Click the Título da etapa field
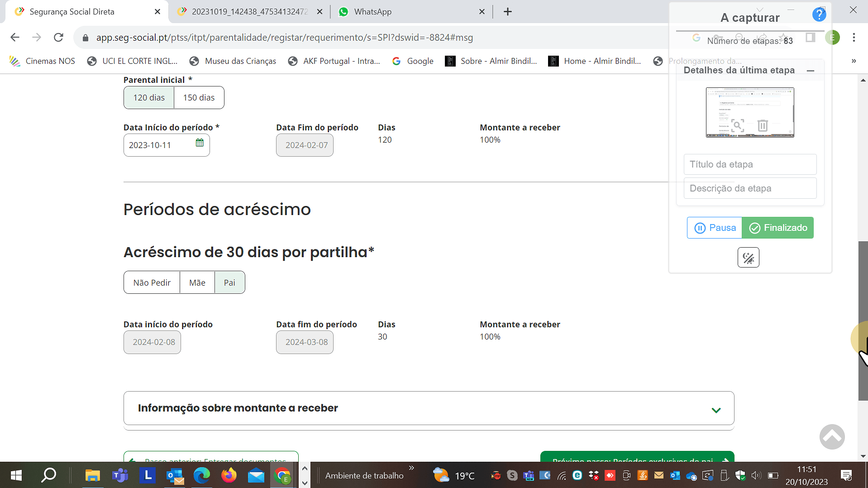 (750, 164)
